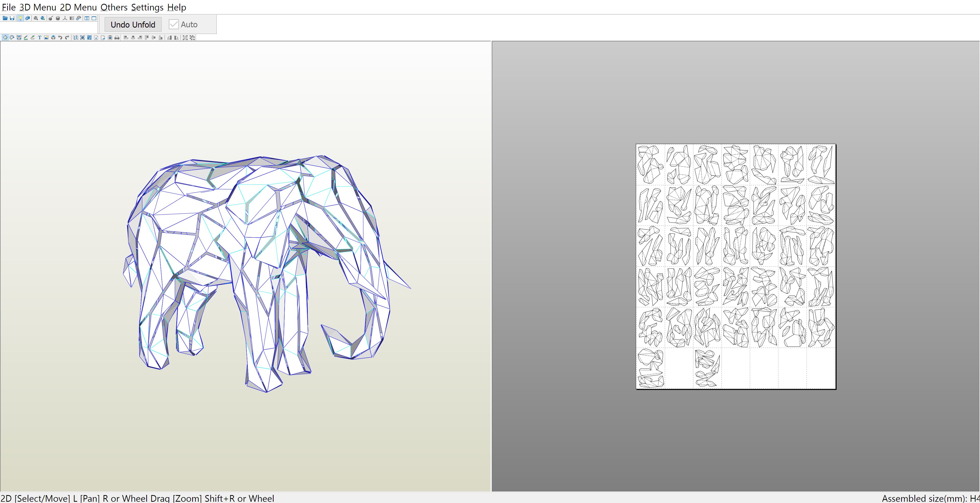Expand the Settings menu

click(147, 7)
